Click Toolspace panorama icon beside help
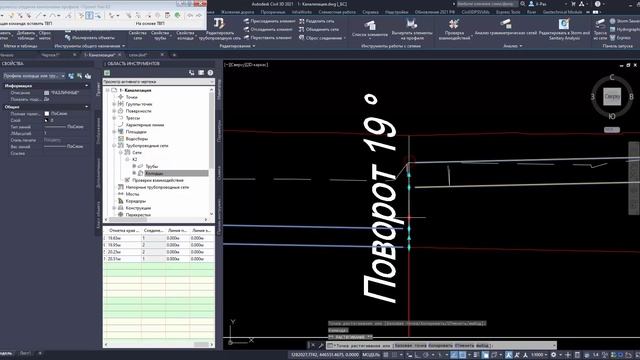This screenshot has width=640, height=360. (201, 73)
